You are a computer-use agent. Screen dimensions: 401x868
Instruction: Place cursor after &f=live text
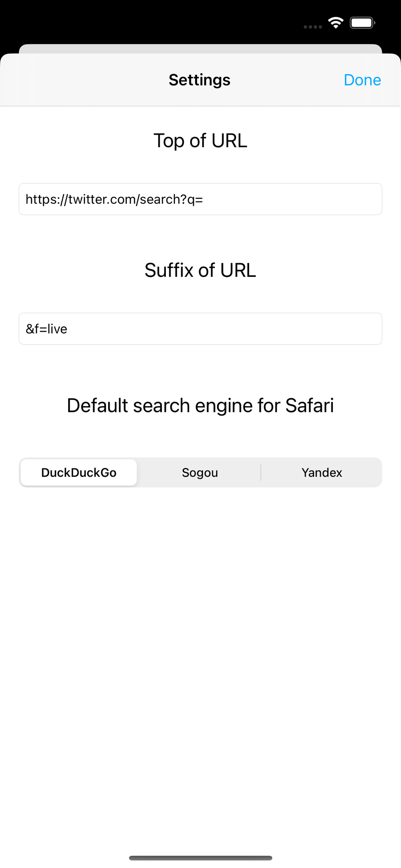click(68, 329)
